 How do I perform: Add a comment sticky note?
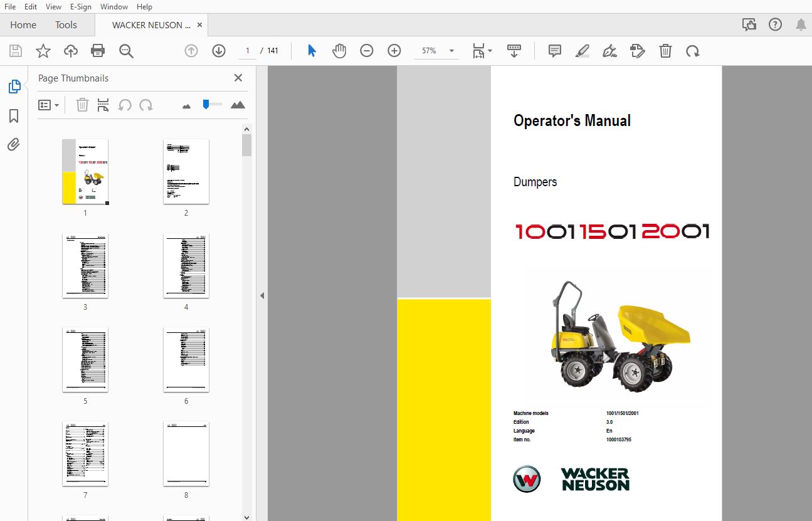(x=555, y=51)
